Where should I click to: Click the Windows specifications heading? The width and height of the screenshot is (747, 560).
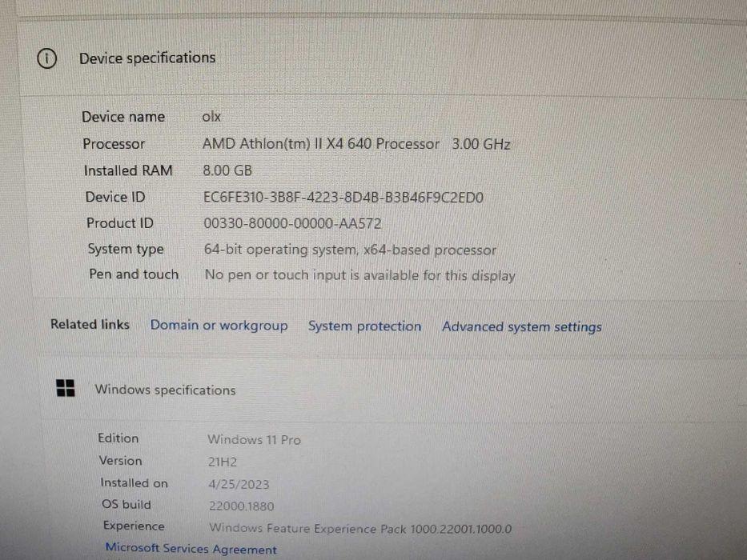(165, 390)
